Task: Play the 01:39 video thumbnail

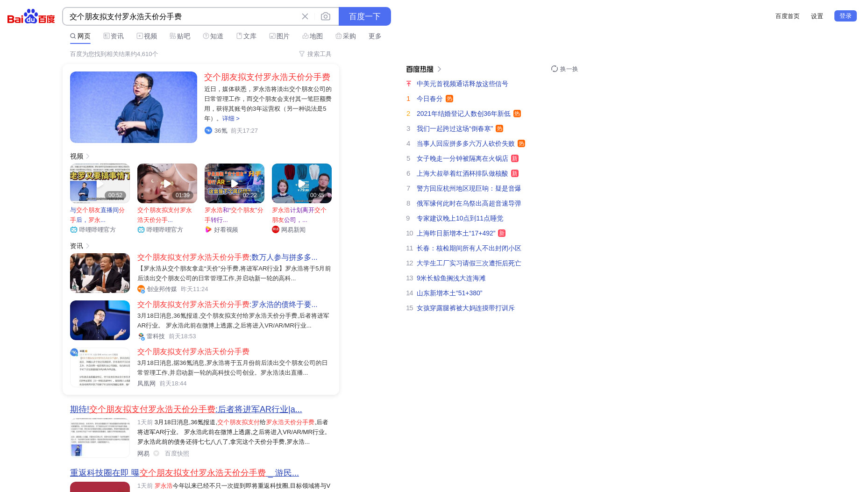Action: pos(167,183)
